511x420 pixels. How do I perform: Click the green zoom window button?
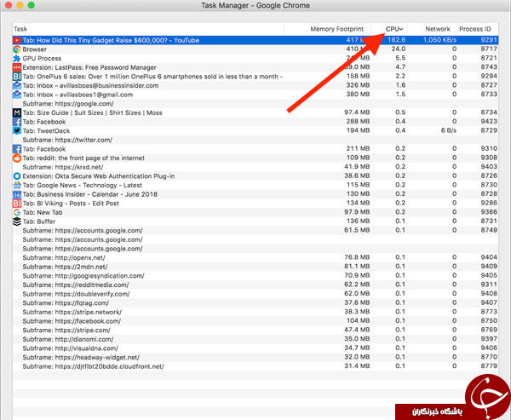point(32,5)
